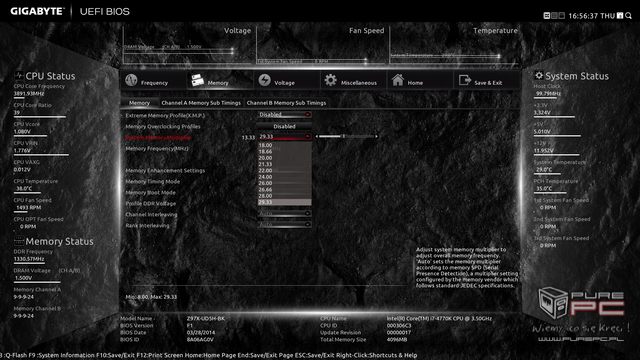Click the Save & Exit icon
The height and width of the screenshot is (360, 640).
(x=464, y=80)
